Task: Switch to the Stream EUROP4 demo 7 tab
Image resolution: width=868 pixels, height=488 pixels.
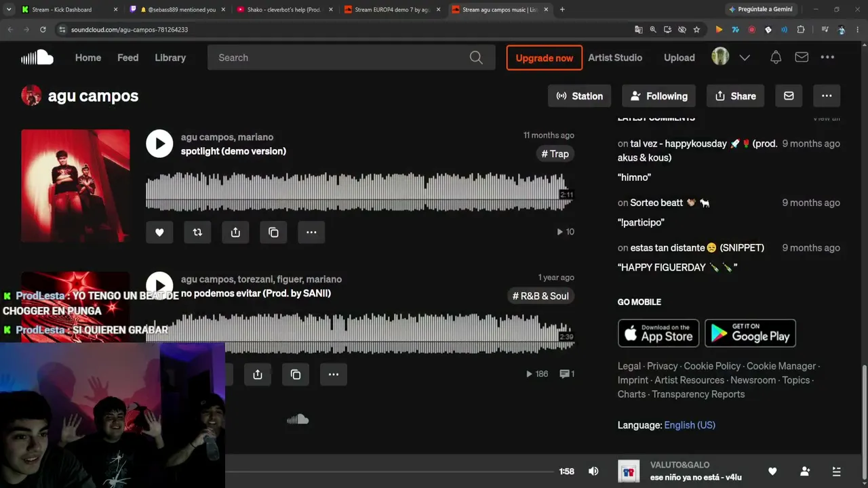Action: 393,9
